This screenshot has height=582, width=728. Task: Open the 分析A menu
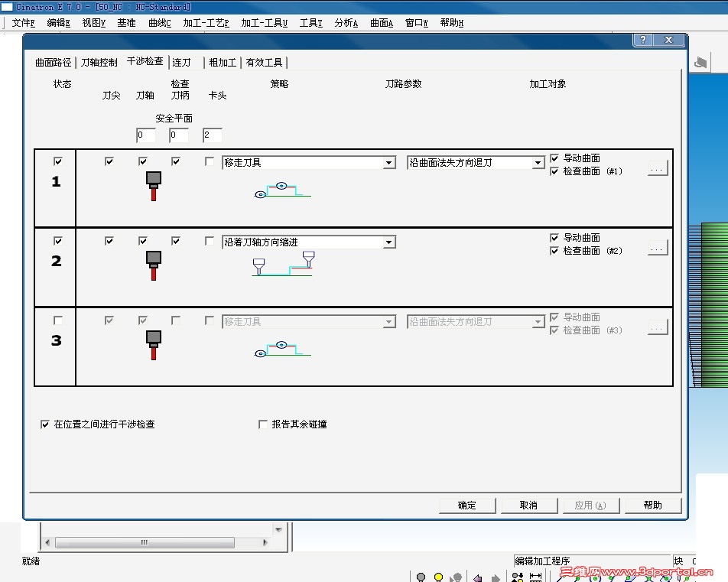click(346, 23)
